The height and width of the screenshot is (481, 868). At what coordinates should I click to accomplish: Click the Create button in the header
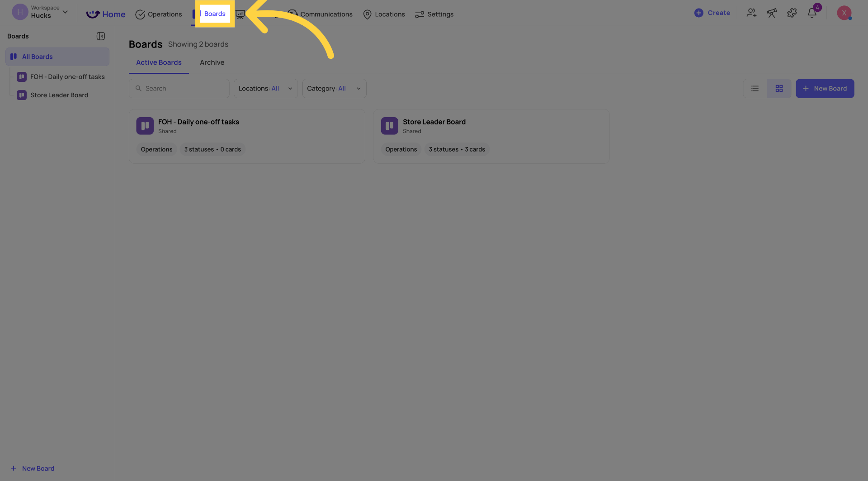pyautogui.click(x=712, y=13)
